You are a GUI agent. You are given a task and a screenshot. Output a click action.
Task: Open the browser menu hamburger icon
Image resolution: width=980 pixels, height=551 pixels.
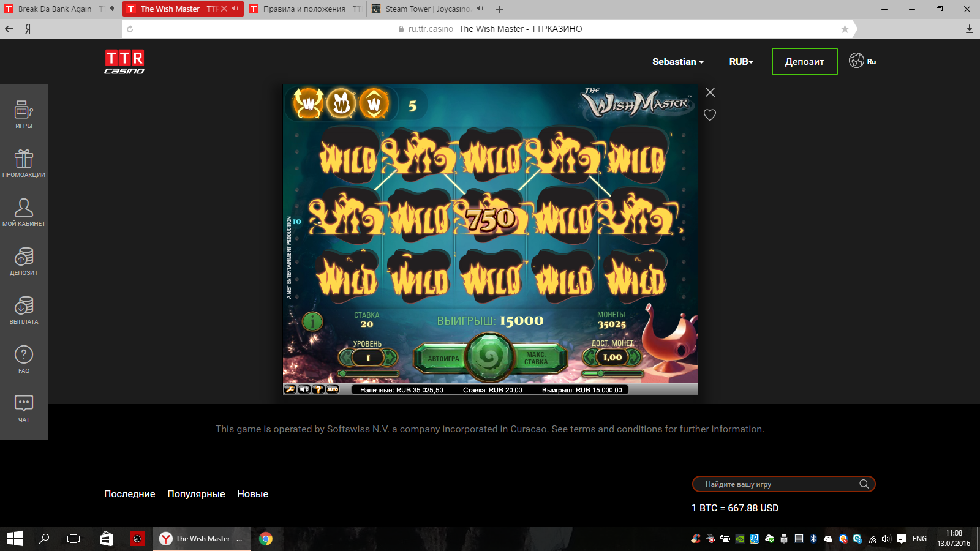[884, 9]
